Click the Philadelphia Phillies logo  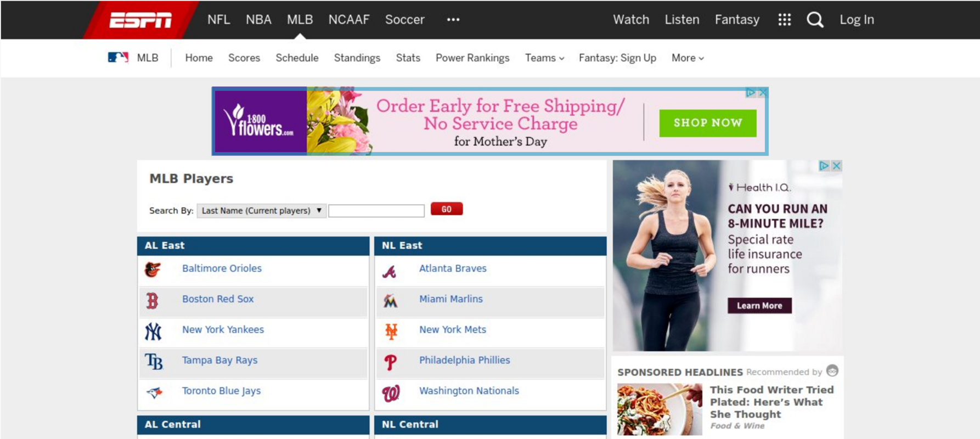[390, 362]
